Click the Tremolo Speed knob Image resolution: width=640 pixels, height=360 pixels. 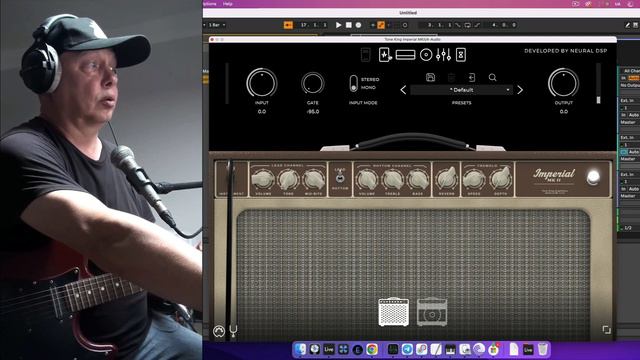[x=474, y=179]
